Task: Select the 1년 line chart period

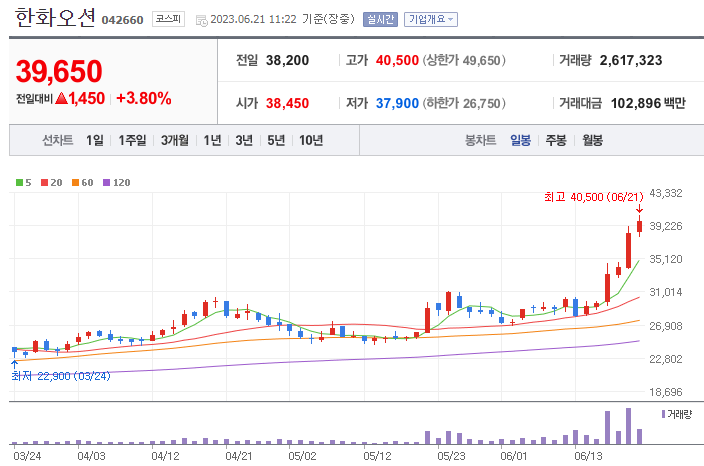Action: click(212, 141)
